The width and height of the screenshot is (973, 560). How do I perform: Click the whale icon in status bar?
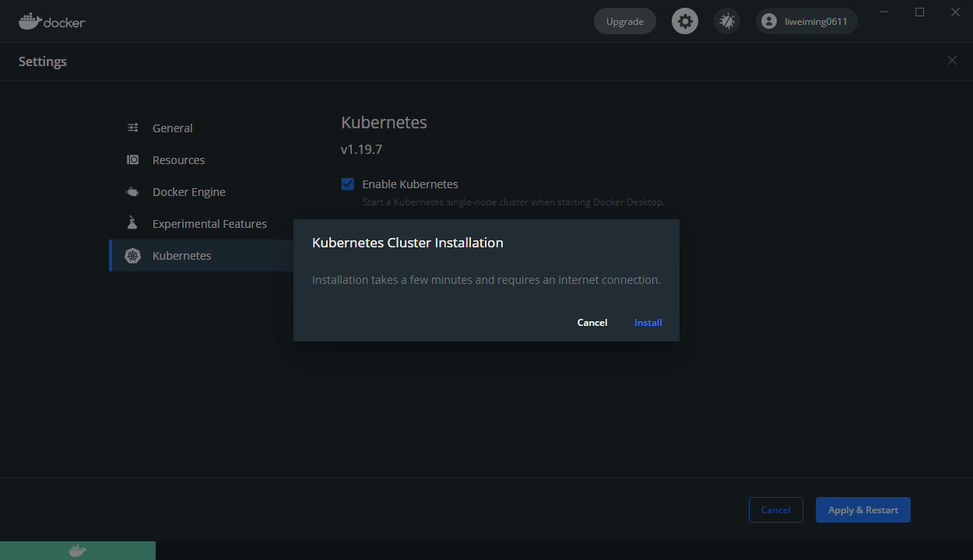coord(77,551)
